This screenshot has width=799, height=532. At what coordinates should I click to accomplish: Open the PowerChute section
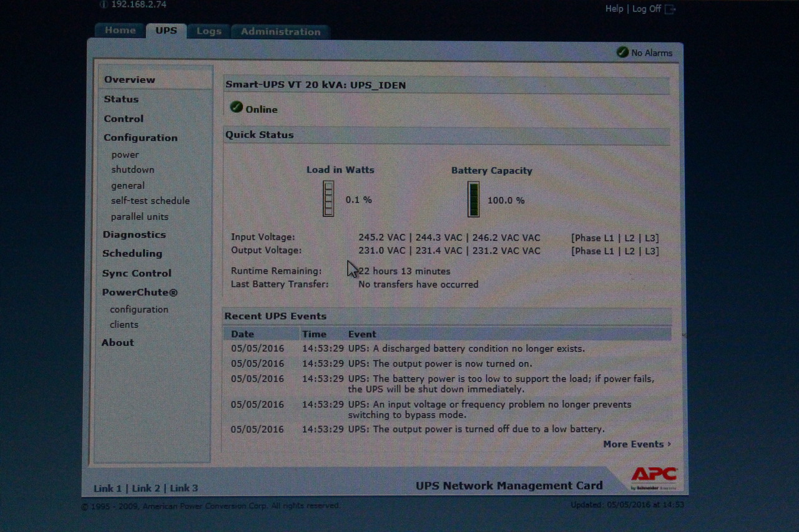click(140, 292)
